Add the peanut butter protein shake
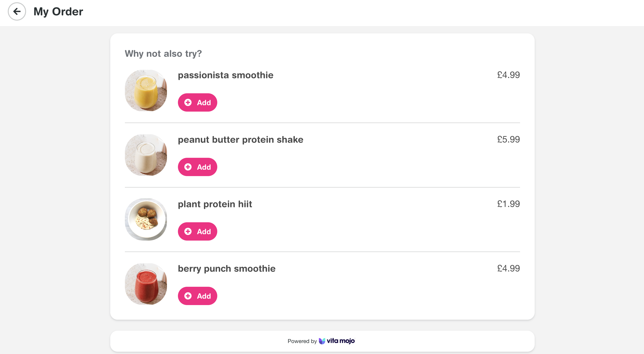Image resolution: width=644 pixels, height=354 pixels. pyautogui.click(x=197, y=167)
